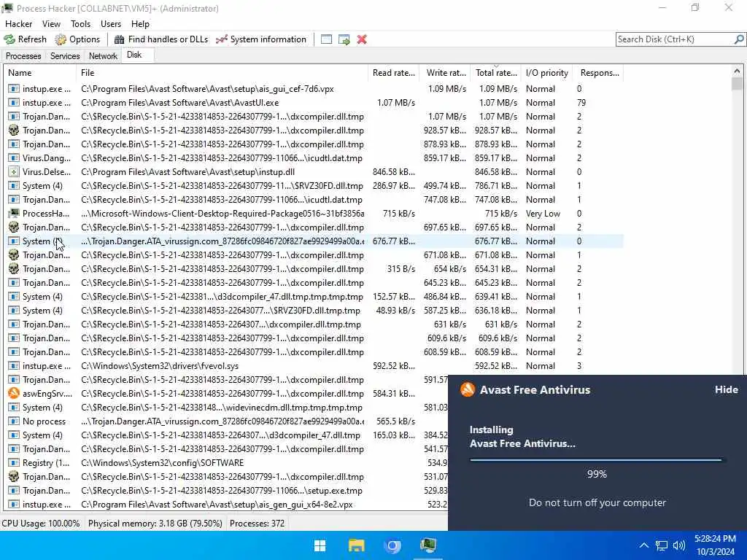Screen dimensions: 747x560
Task: Open File Explorer from the taskbar
Action: point(356,545)
